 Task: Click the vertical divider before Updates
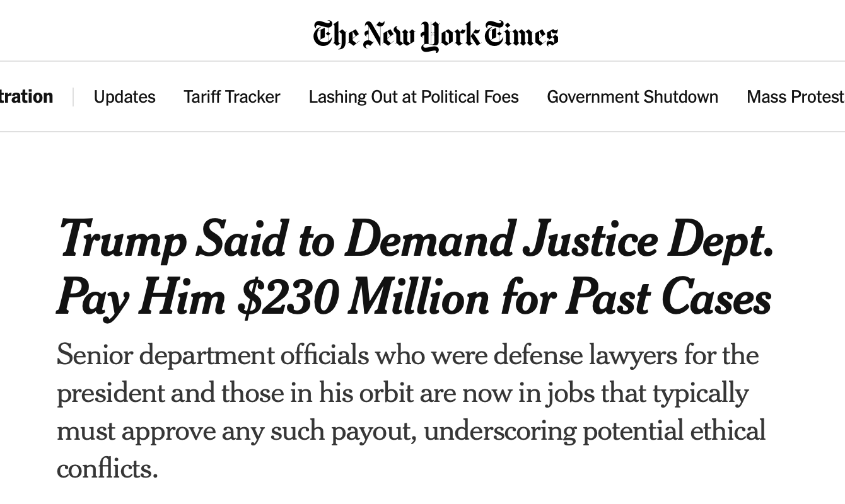(73, 97)
